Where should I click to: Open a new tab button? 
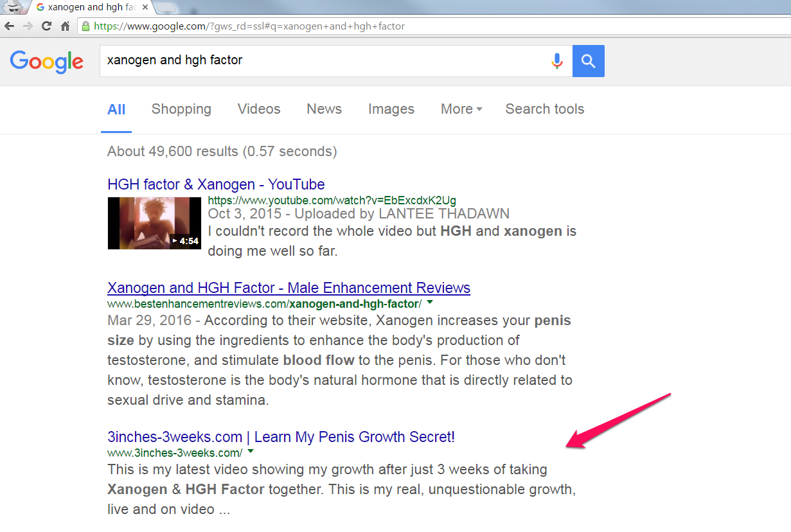coord(166,8)
